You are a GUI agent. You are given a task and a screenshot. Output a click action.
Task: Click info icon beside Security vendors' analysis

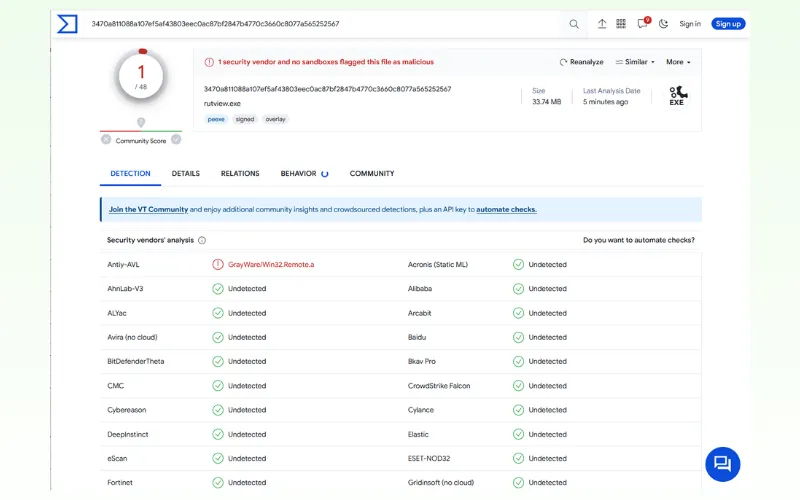[x=202, y=240]
